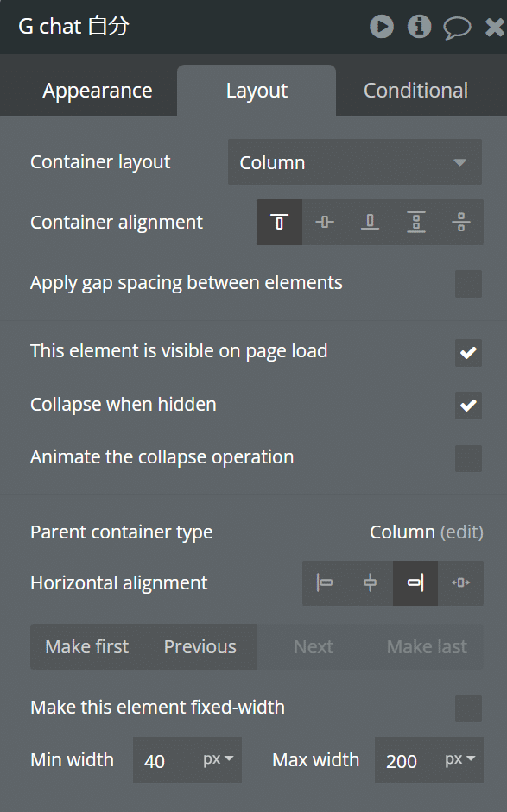Image resolution: width=507 pixels, height=812 pixels.
Task: Uncheck This element is visible on page load
Action: coord(469,353)
